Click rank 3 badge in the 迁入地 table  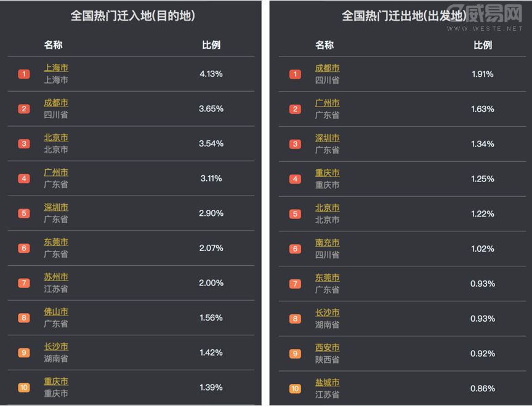[x=24, y=144]
